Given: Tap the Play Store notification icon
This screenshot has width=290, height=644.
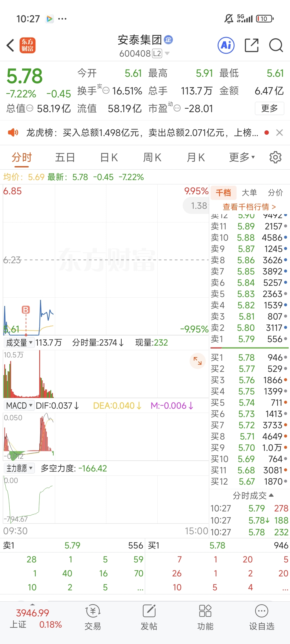Looking at the screenshot, I should coord(49,19).
